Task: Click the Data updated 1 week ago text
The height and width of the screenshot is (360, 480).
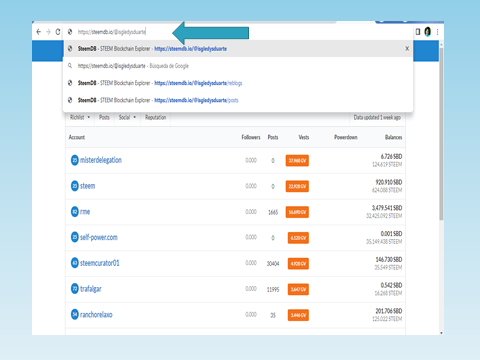Action: pos(377,117)
